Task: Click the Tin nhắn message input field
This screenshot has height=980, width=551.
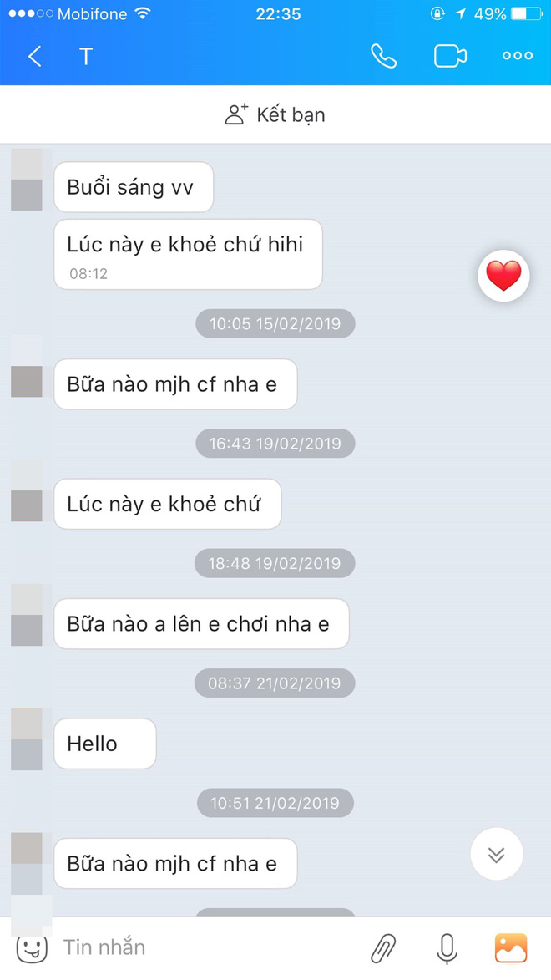Action: (x=206, y=947)
